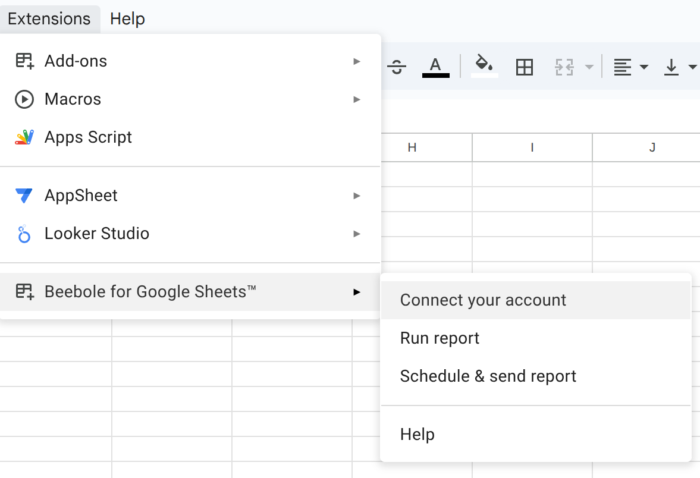Expand AppSheet submenu arrow

click(x=356, y=195)
